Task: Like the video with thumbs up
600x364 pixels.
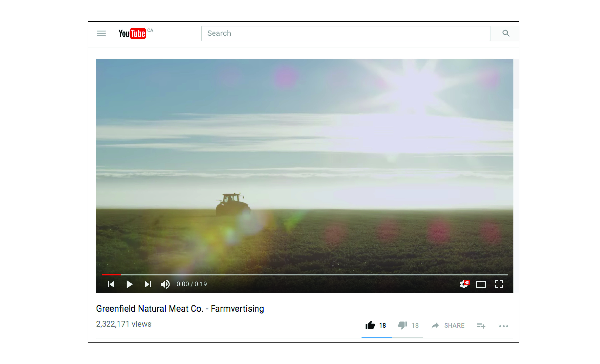Action: pos(370,325)
